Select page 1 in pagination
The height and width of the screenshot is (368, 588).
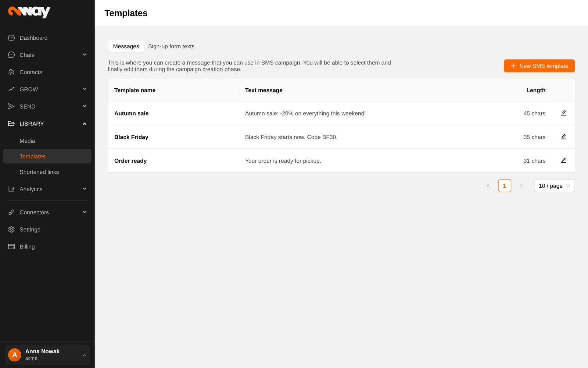(505, 186)
